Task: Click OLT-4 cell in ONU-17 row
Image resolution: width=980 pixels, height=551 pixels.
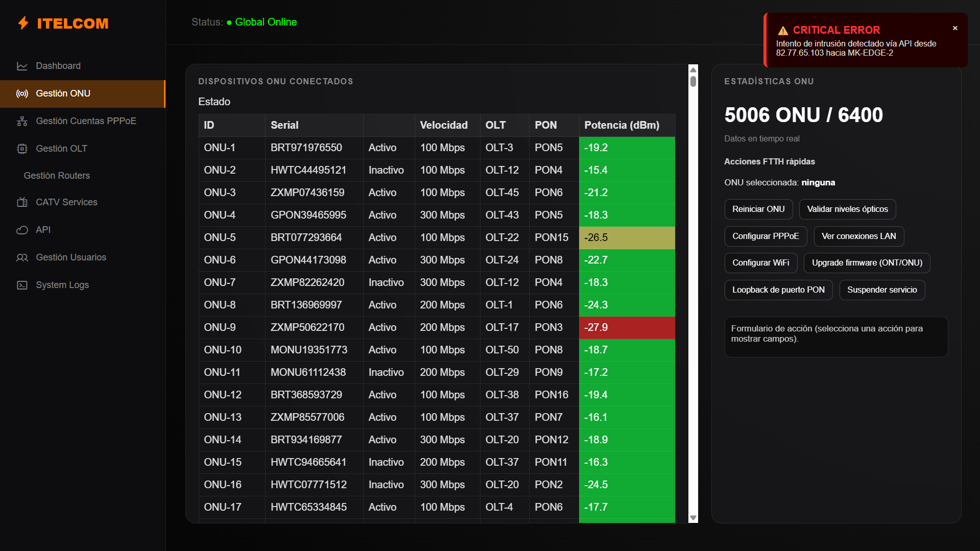Action: (504, 507)
